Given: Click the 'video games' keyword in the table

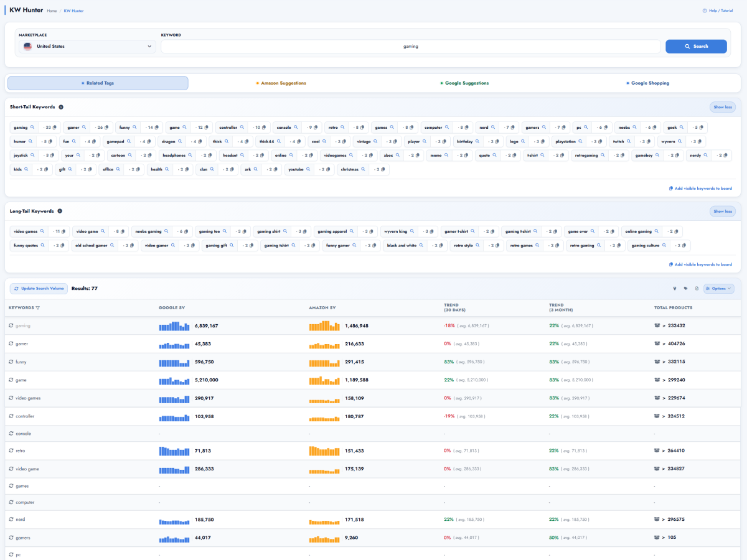Looking at the screenshot, I should click(x=28, y=398).
